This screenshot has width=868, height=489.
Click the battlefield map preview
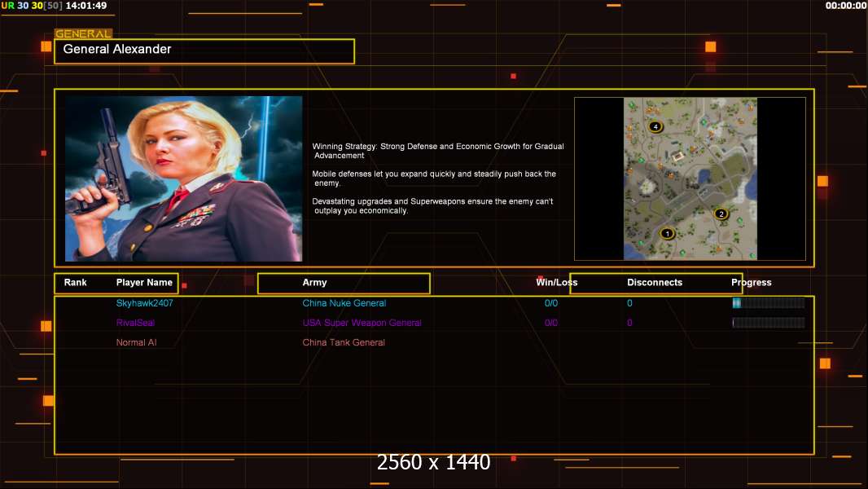[x=690, y=178]
